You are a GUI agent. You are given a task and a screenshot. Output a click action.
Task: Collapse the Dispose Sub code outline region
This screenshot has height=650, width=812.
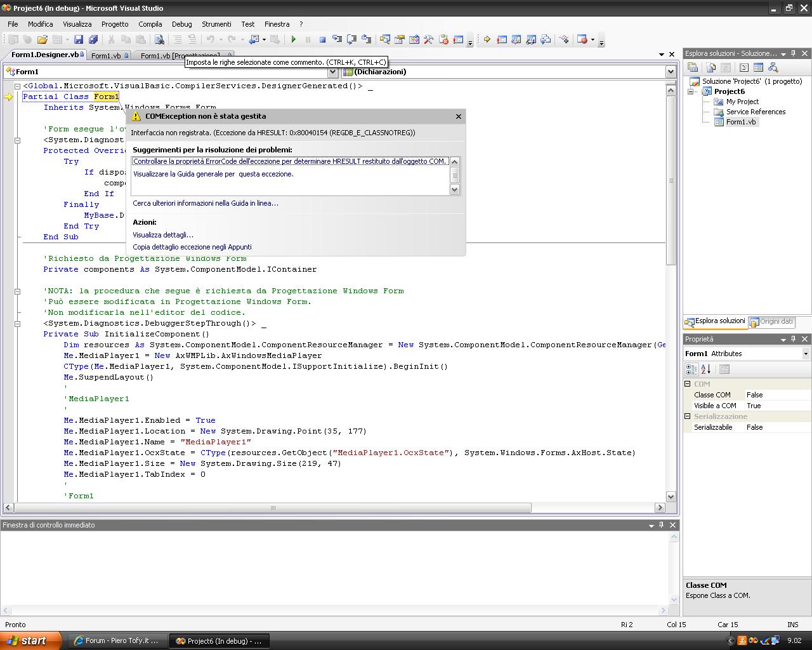[18, 140]
